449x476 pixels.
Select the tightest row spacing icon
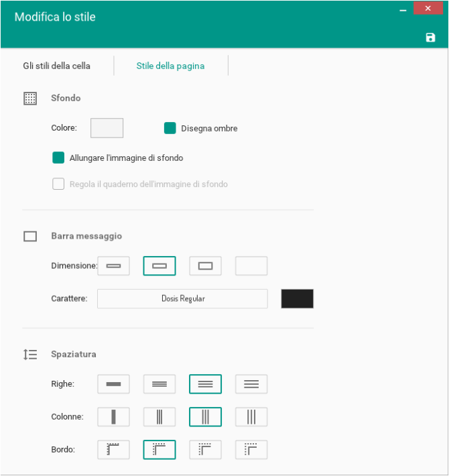[x=113, y=384]
